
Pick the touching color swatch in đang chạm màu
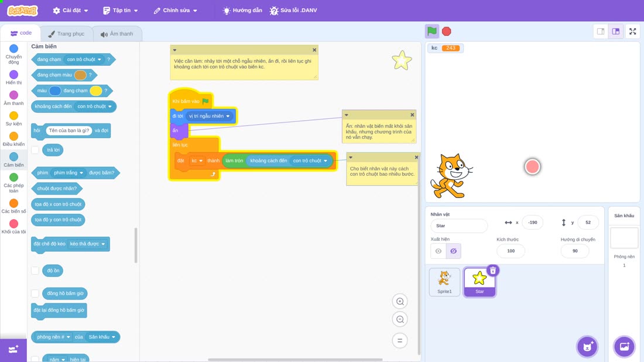click(80, 75)
